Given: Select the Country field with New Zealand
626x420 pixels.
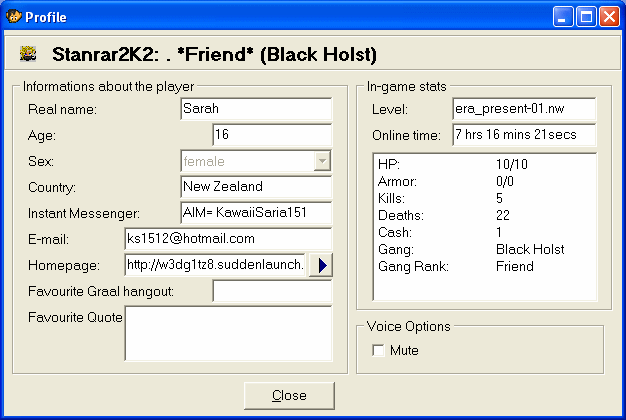Looking at the screenshot, I should point(255,187).
